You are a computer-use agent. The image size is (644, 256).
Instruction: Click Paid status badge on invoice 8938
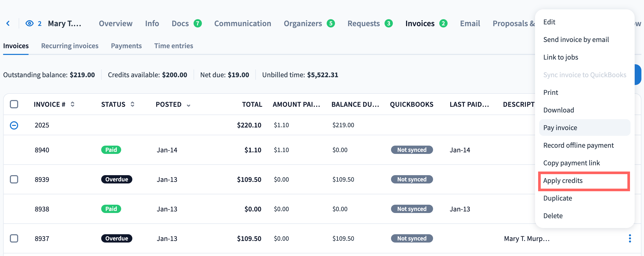[111, 209]
